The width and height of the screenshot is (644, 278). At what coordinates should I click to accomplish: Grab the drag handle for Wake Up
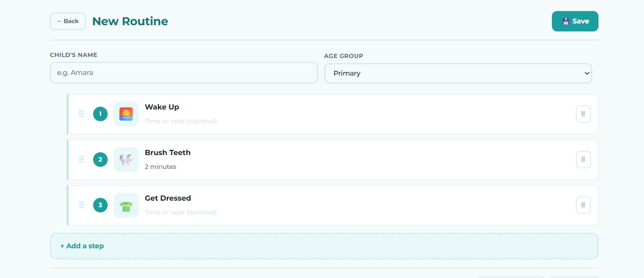coord(81,114)
